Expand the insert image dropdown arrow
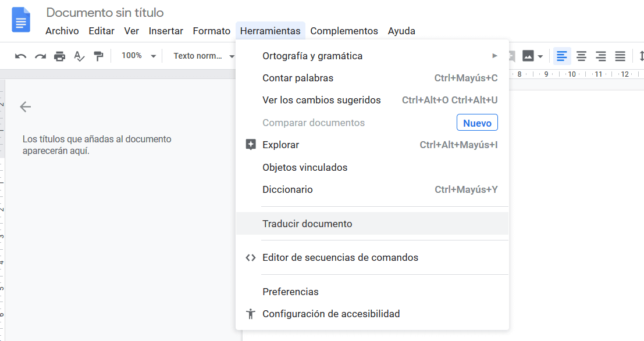The height and width of the screenshot is (341, 644). pyautogui.click(x=540, y=56)
